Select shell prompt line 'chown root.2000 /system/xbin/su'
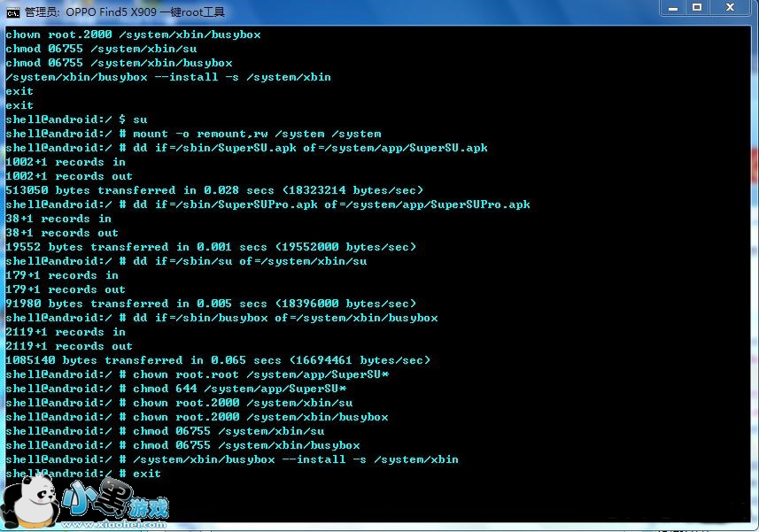This screenshot has width=759, height=532. click(180, 403)
